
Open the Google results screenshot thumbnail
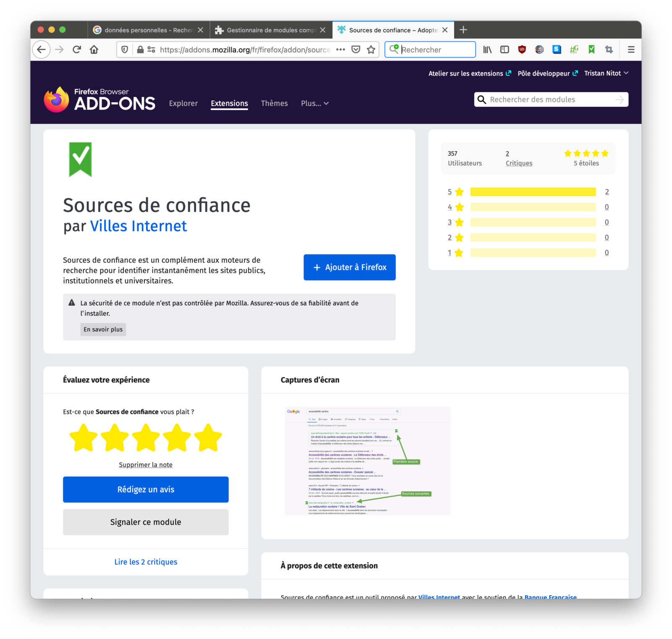point(367,461)
